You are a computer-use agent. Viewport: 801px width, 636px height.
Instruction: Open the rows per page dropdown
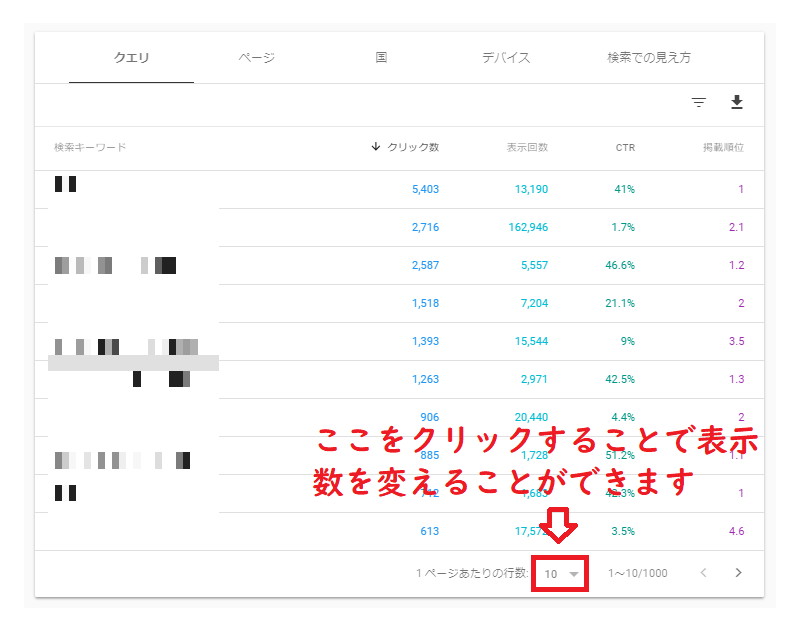pos(560,574)
